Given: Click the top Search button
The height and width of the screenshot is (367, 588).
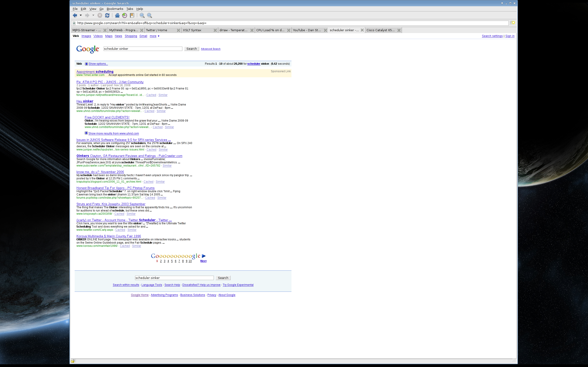Looking at the screenshot, I should point(192,49).
